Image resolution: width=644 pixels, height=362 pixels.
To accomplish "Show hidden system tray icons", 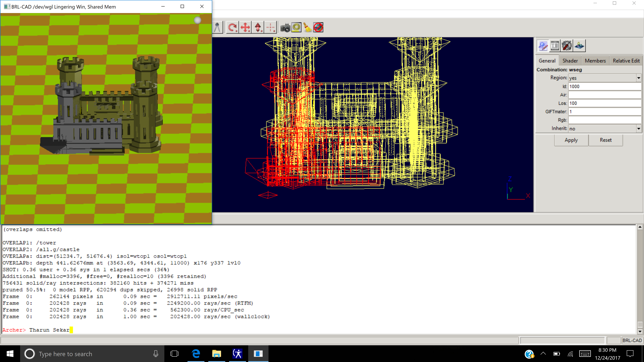I will click(x=543, y=353).
